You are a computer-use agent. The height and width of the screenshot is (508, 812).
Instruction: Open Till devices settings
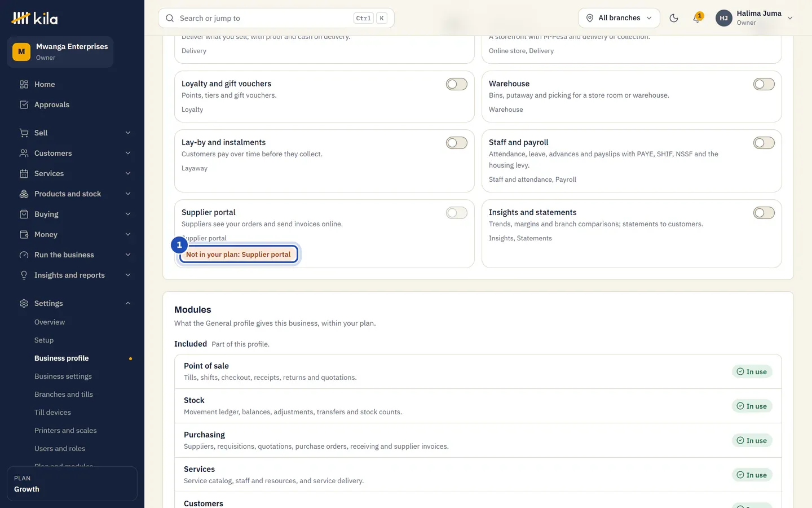(x=52, y=413)
